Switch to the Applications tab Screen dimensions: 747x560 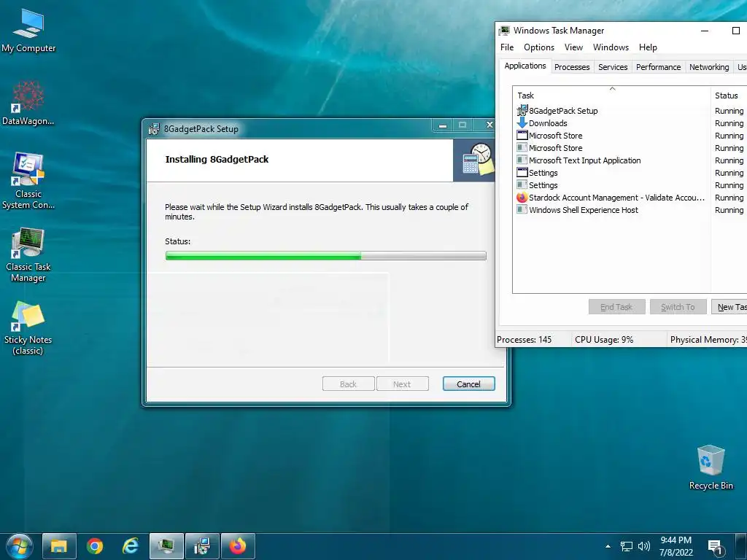coord(525,66)
